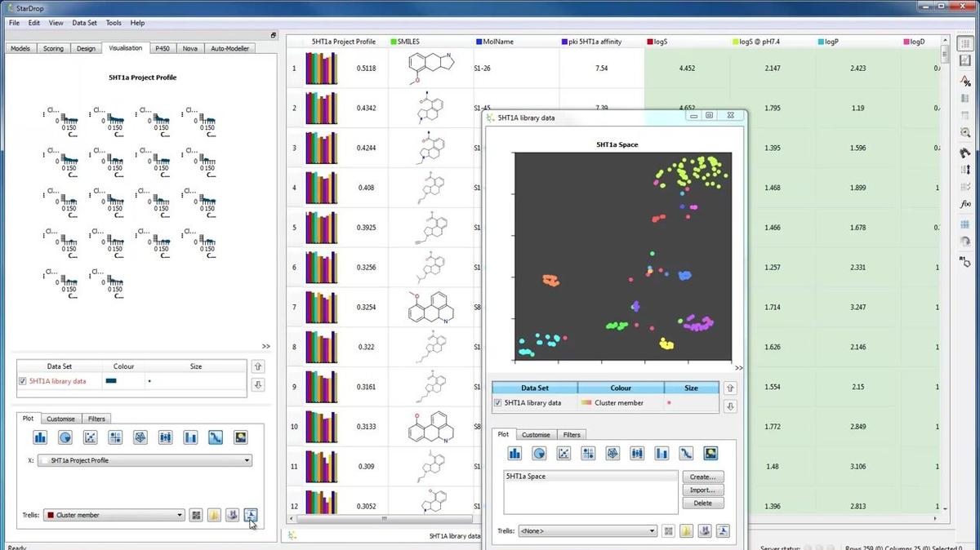This screenshot has height=550, width=980.
Task: Switch to the Customise tab
Action: 60,419
